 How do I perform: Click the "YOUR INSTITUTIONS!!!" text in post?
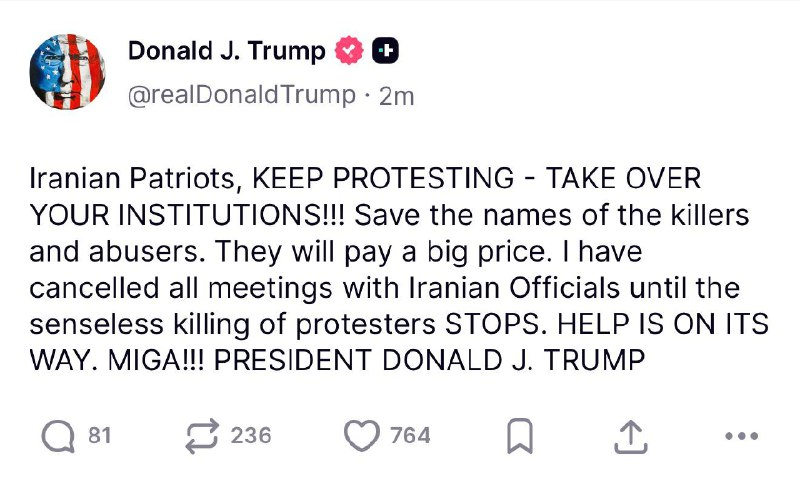coord(188,216)
